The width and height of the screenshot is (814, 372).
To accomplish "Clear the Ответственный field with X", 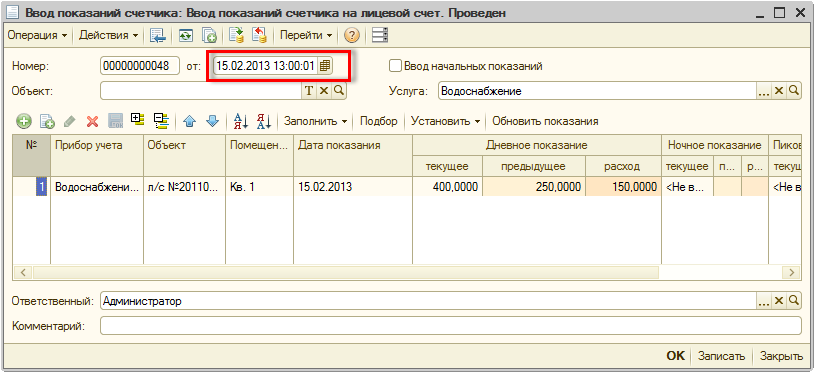I will coord(778,300).
